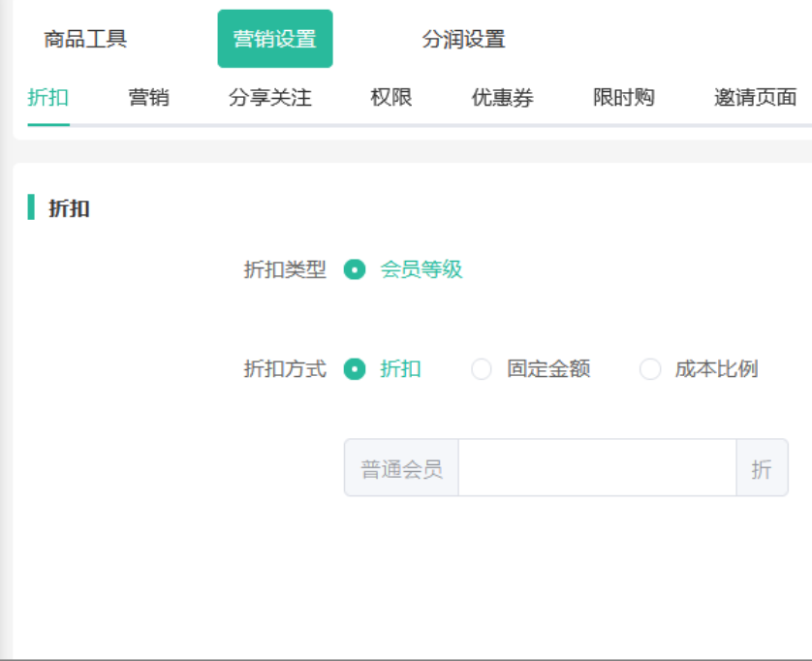Select the 营销设置 top tab
The height and width of the screenshot is (661, 812).
[274, 40]
